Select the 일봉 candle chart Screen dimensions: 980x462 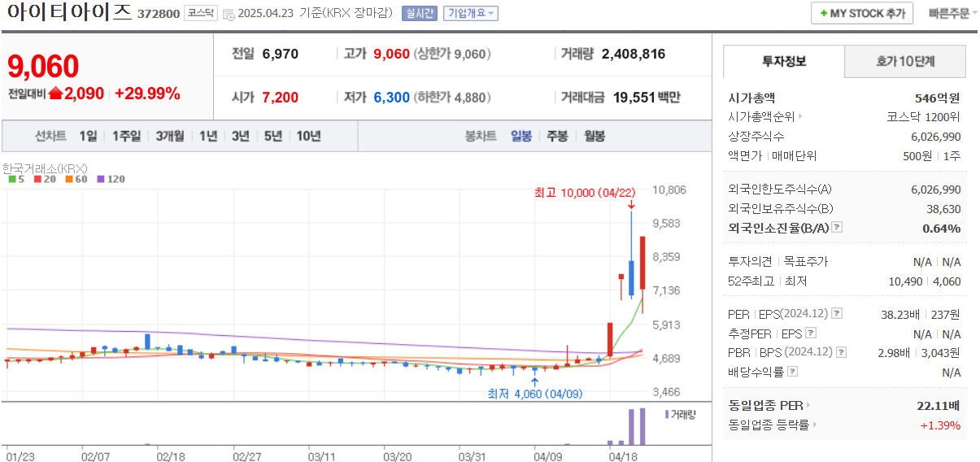pos(521,136)
